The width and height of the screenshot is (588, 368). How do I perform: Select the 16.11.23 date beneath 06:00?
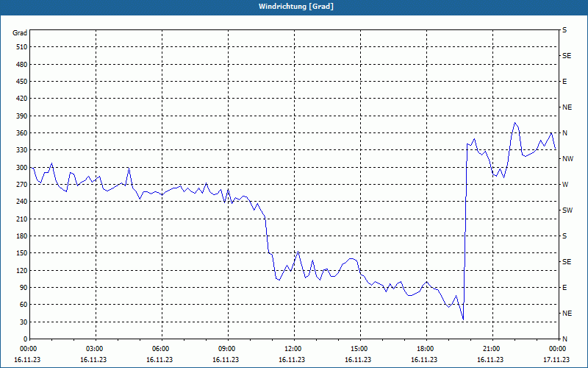click(159, 359)
